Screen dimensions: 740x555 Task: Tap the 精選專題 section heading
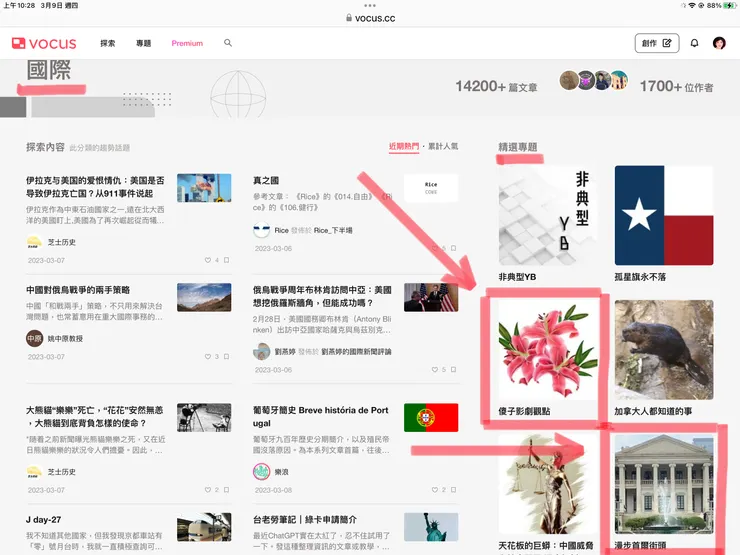coord(518,147)
